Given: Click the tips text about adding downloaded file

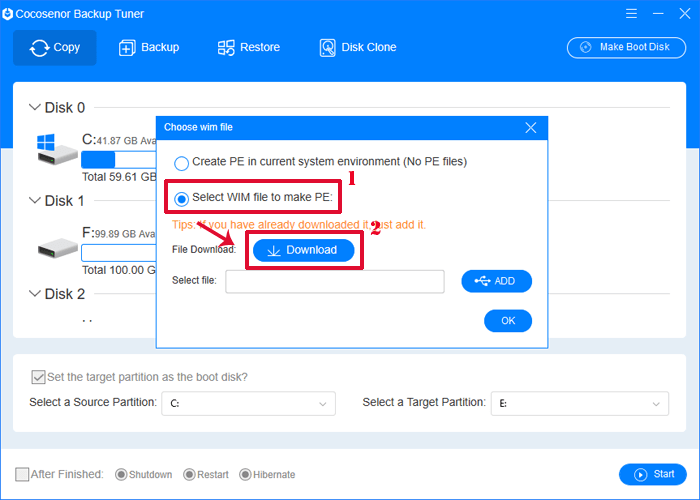Looking at the screenshot, I should pyautogui.click(x=299, y=225).
